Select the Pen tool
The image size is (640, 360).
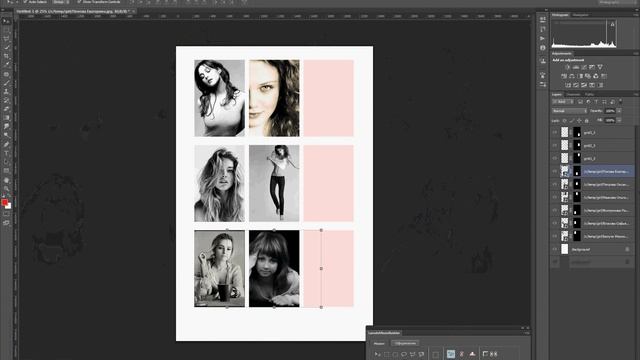coord(6,144)
